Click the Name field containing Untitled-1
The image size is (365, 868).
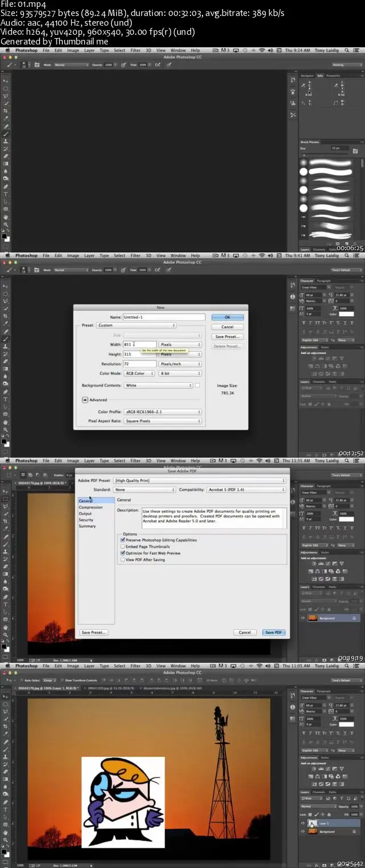point(164,317)
